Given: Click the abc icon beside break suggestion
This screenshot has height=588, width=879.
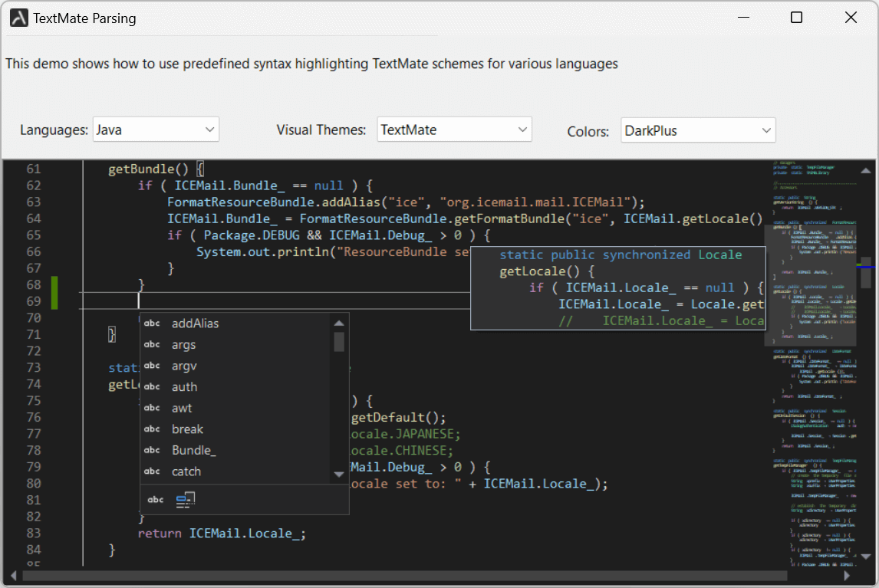Looking at the screenshot, I should [152, 429].
